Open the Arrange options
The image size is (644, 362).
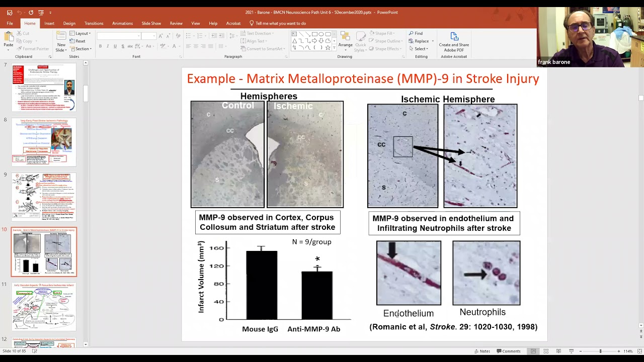[x=345, y=41]
